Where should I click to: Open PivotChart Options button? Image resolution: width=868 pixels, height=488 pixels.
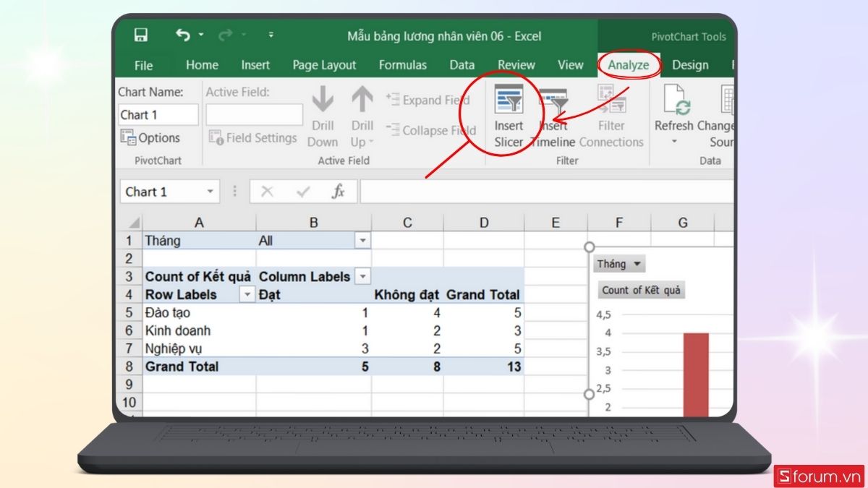tap(150, 137)
